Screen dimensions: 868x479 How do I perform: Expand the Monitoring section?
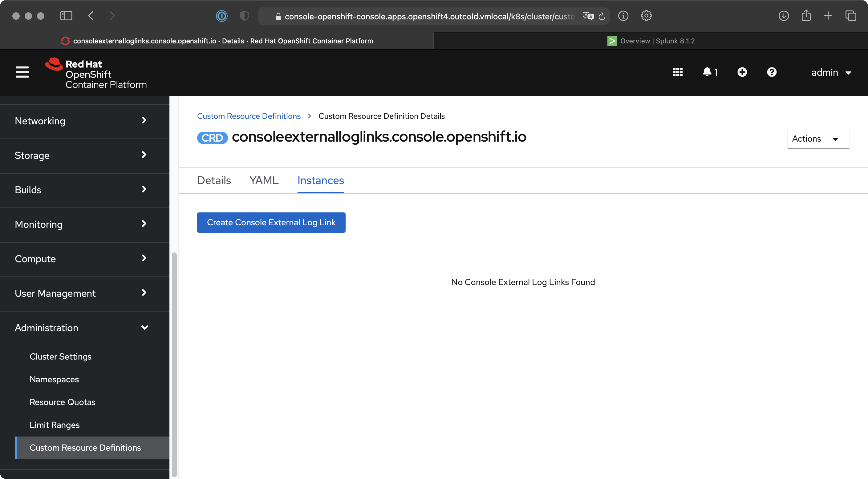[x=85, y=224]
